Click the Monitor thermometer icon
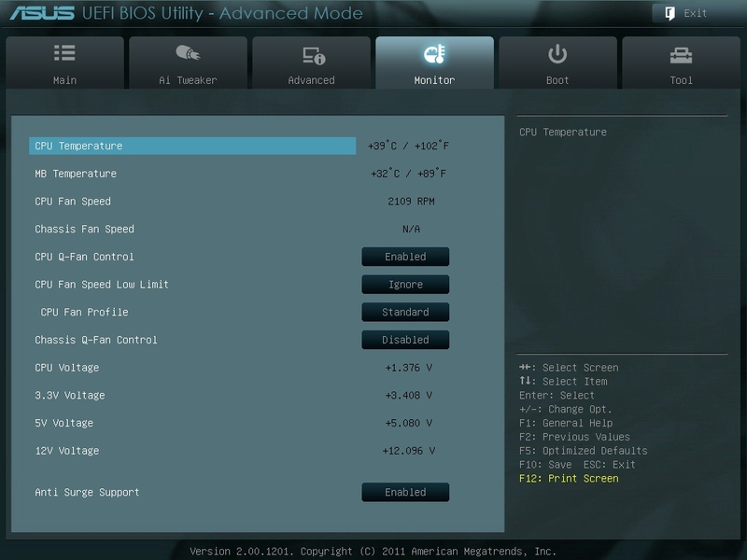 click(x=434, y=55)
